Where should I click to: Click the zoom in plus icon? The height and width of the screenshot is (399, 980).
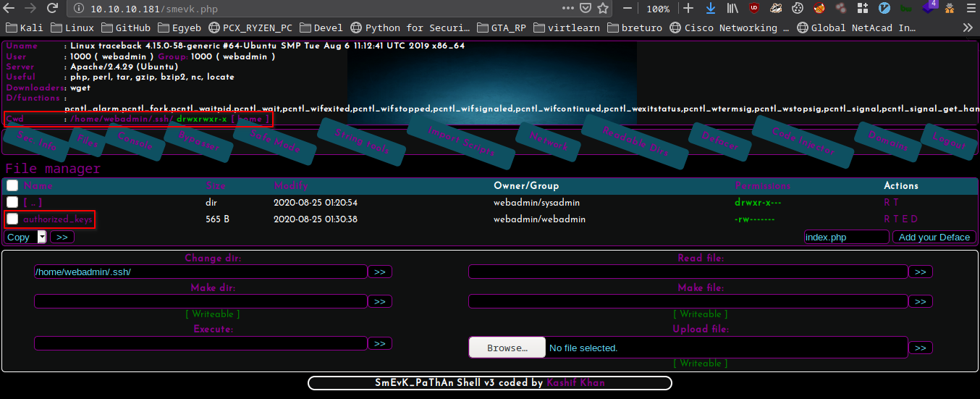pos(688,9)
